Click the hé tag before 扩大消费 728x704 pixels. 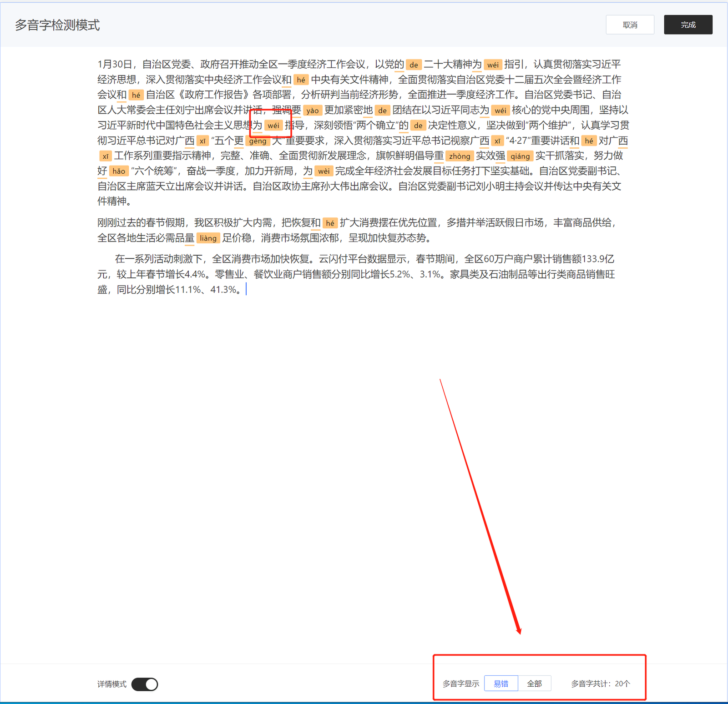click(x=330, y=223)
